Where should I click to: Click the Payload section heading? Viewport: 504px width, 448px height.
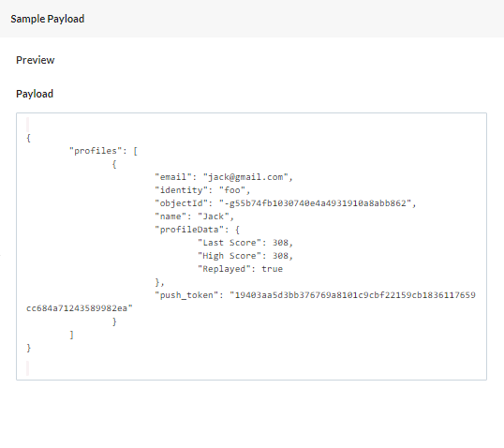35,94
